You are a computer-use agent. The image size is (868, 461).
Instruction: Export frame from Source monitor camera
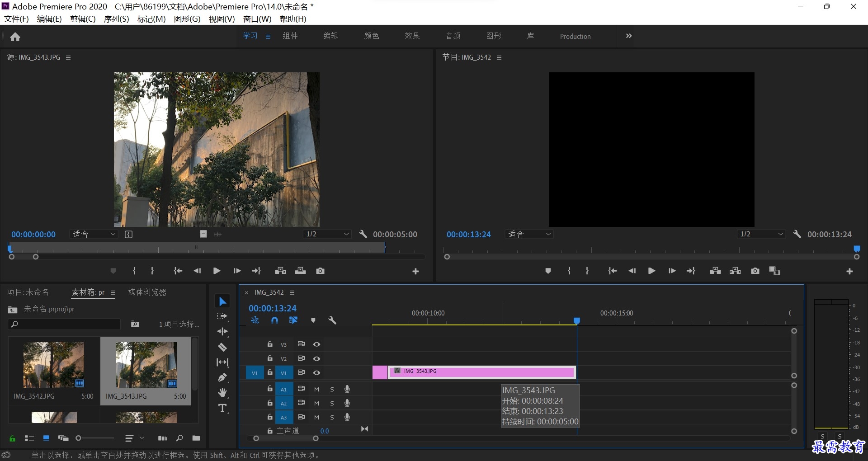pos(321,271)
